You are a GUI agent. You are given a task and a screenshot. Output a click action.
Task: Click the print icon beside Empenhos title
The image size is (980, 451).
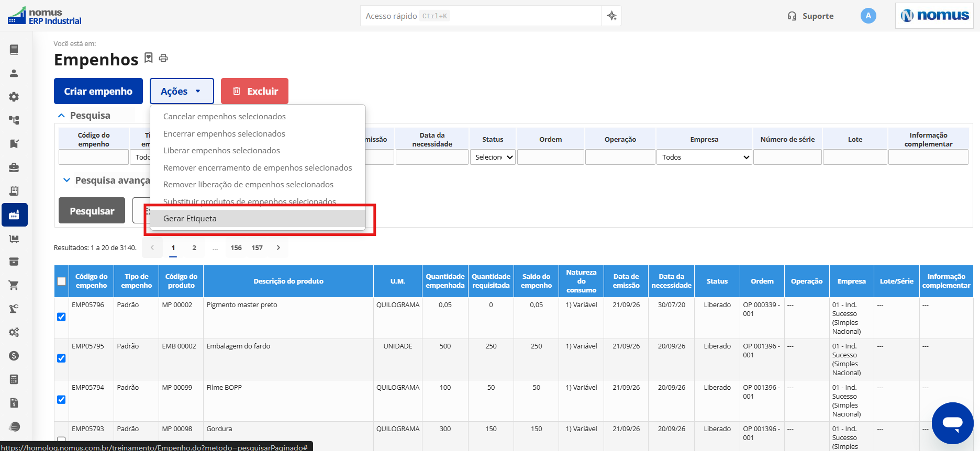point(163,58)
